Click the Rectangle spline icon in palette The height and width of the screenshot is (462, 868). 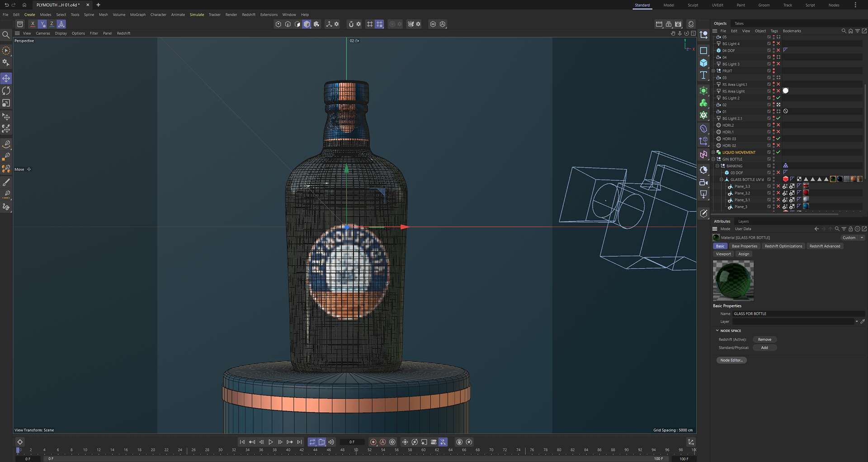[x=703, y=51]
